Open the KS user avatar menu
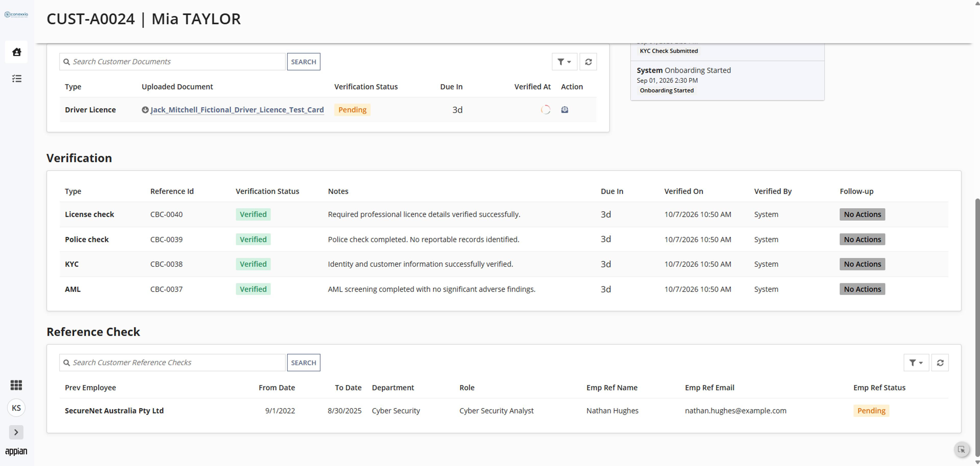Viewport: 980px width, 466px height. click(x=16, y=408)
